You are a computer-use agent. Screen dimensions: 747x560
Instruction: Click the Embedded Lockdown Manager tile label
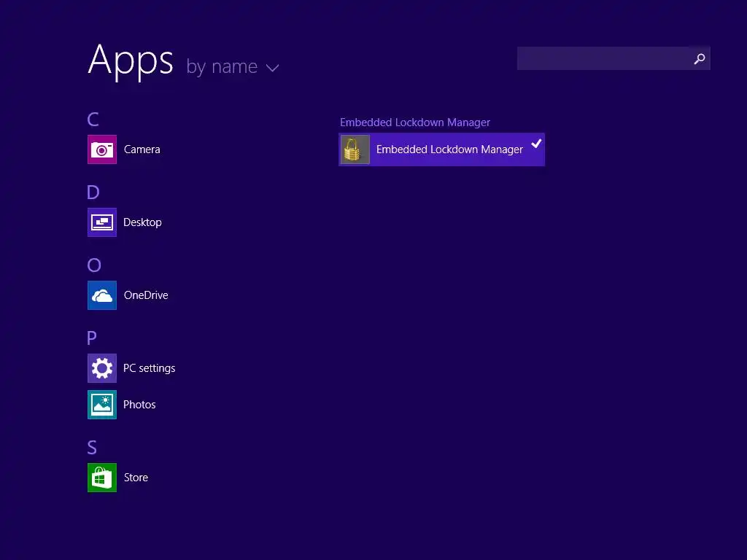449,149
